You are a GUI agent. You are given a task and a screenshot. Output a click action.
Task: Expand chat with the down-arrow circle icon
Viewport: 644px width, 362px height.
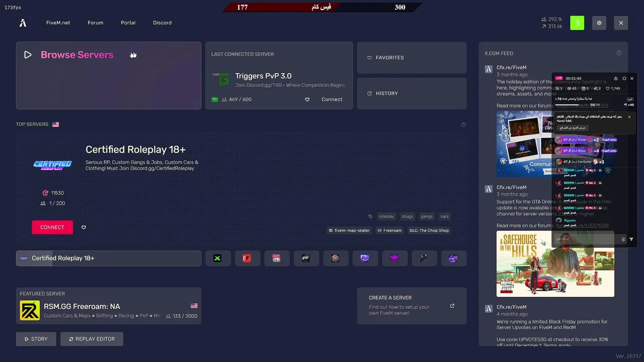623,239
